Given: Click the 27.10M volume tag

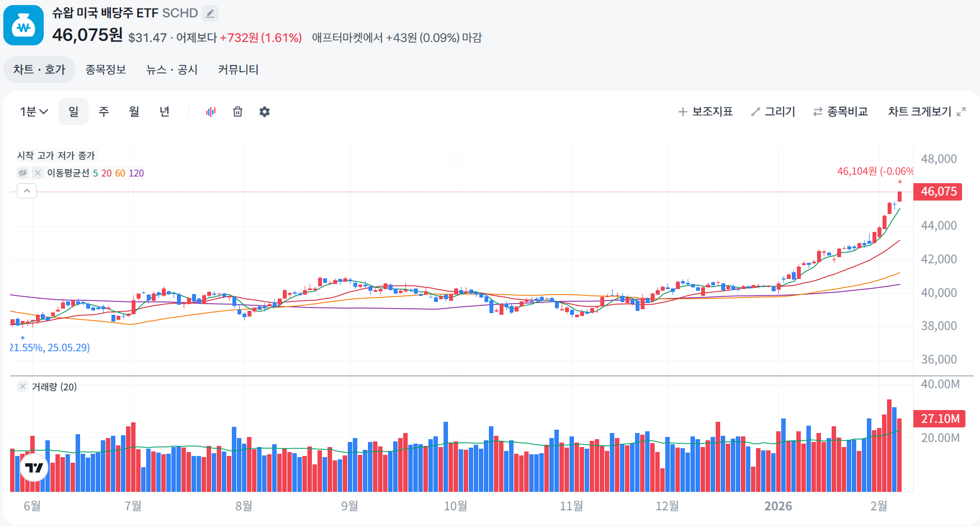Looking at the screenshot, I should 939,419.
